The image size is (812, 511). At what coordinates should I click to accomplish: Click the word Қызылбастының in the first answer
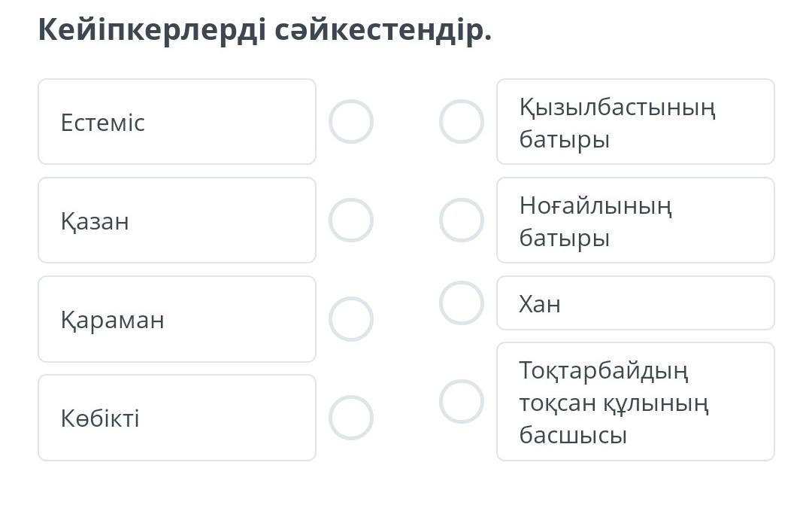click(x=617, y=107)
